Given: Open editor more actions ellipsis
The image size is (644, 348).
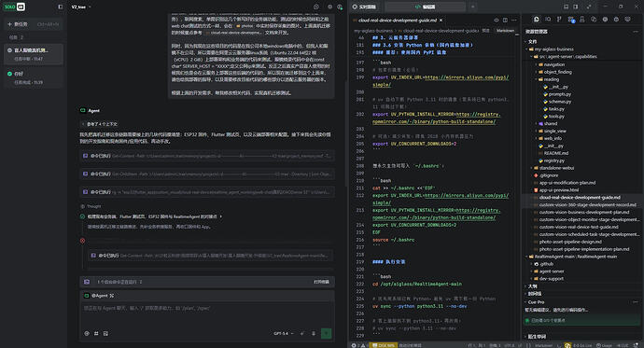Looking at the screenshot, I should coord(514,21).
